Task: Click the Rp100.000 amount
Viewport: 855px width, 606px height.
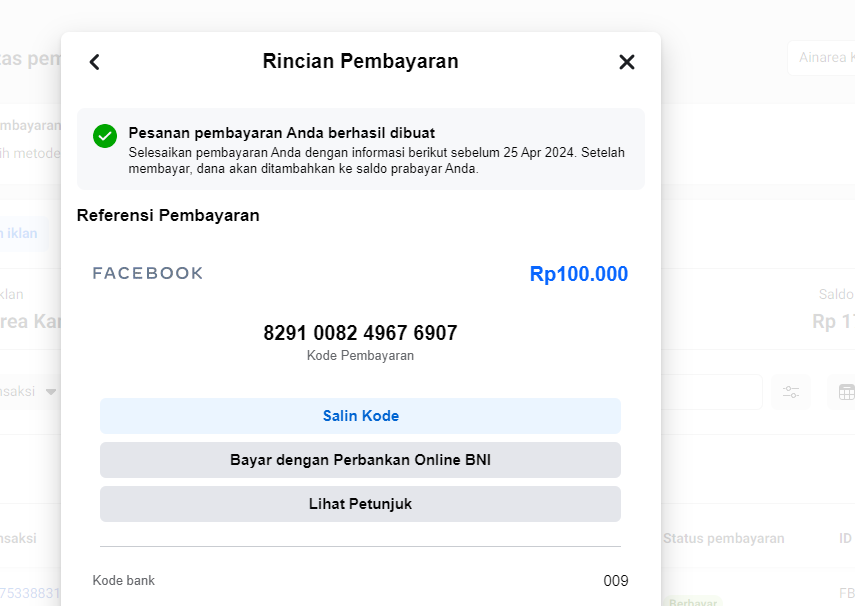Action: pyautogui.click(x=579, y=274)
